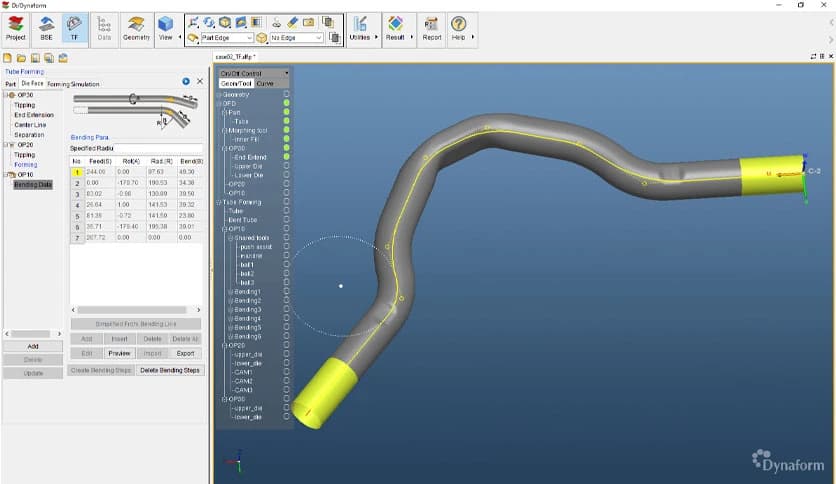
Task: Open the Project module icon
Action: coord(15,27)
